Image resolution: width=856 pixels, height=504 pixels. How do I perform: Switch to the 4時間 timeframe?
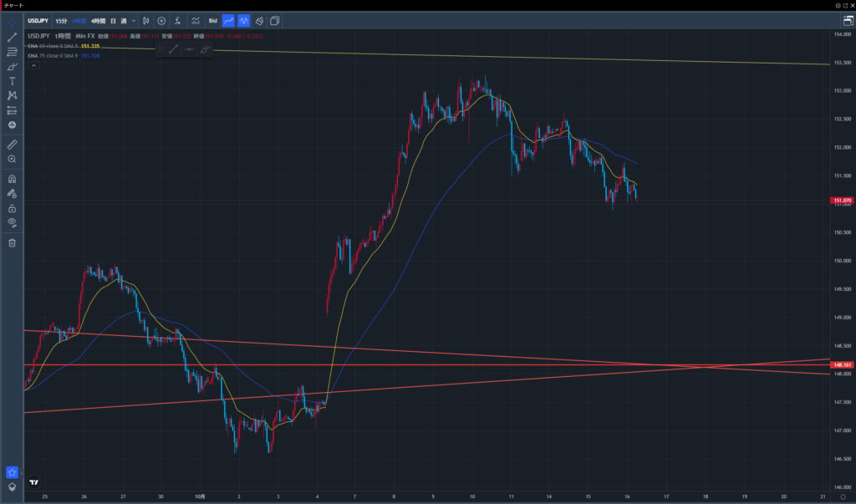coord(98,20)
